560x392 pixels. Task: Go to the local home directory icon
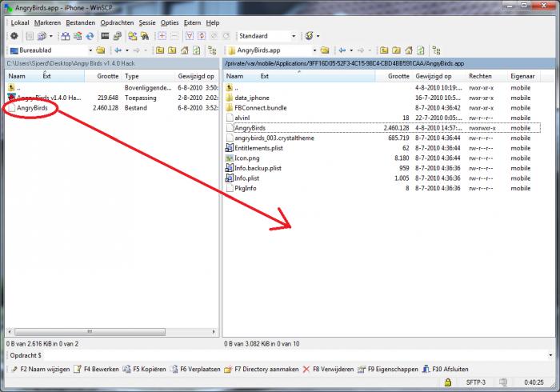(x=184, y=50)
